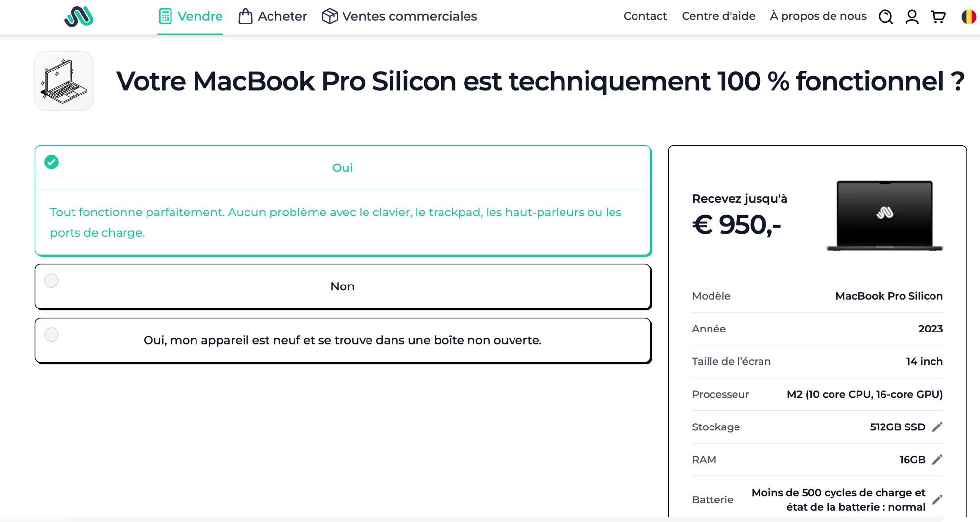Click the site logo icon

tap(78, 17)
